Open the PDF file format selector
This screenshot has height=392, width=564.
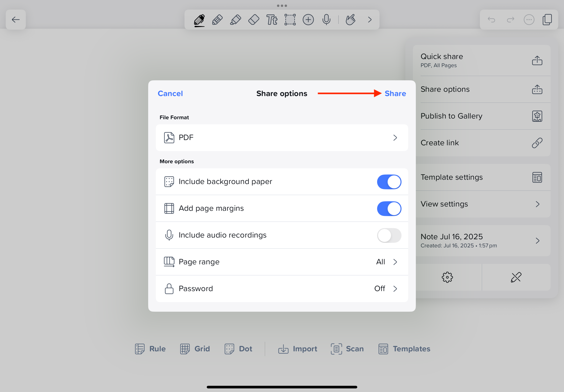[x=282, y=137]
